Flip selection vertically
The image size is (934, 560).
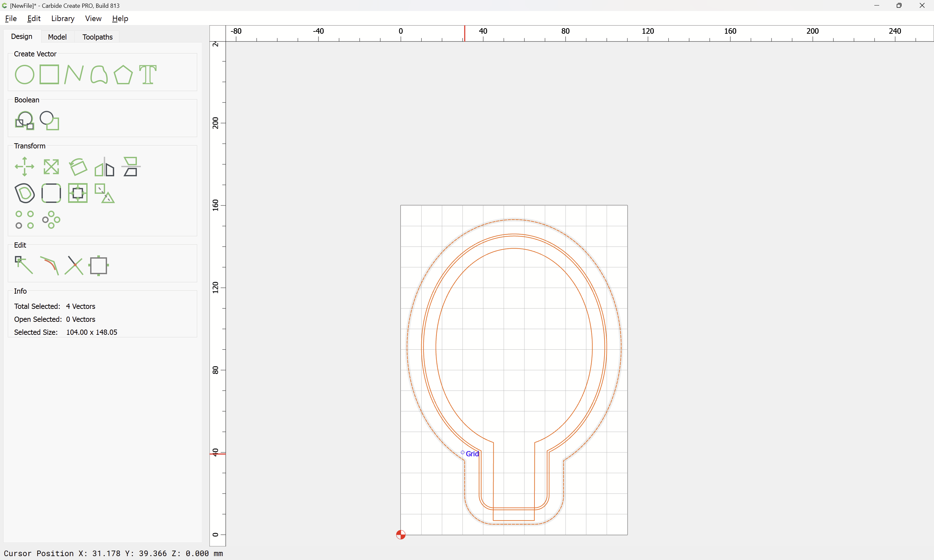(131, 167)
